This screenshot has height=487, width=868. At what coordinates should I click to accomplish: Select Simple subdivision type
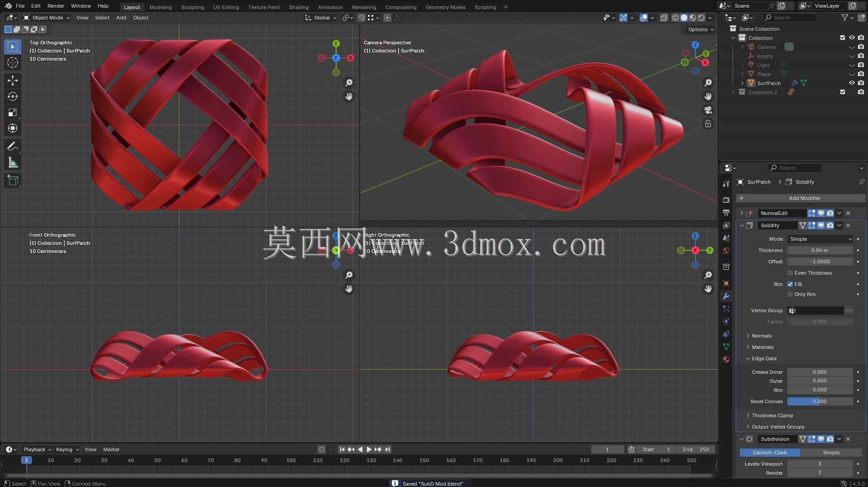coord(831,453)
